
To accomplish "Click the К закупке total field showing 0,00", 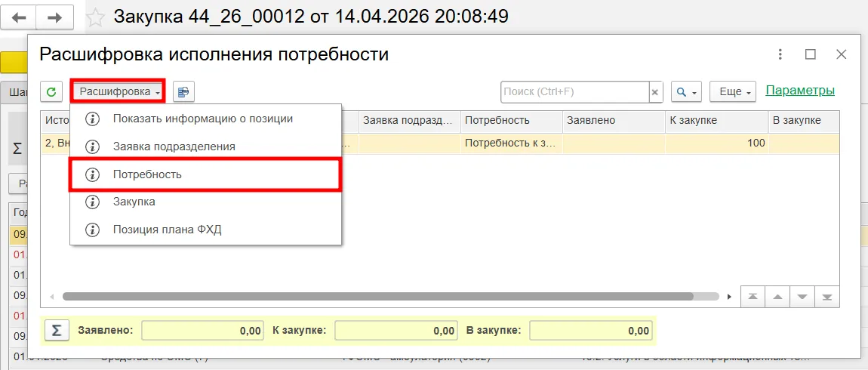I will (396, 331).
